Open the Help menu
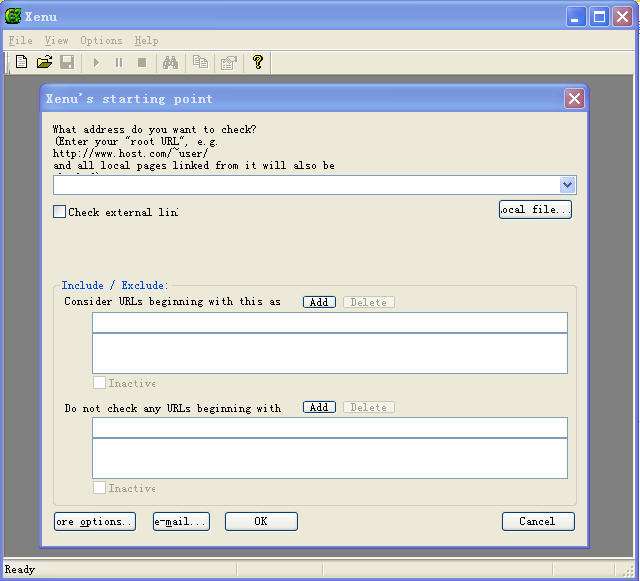Viewport: 640px width, 581px height. pyautogui.click(x=146, y=40)
